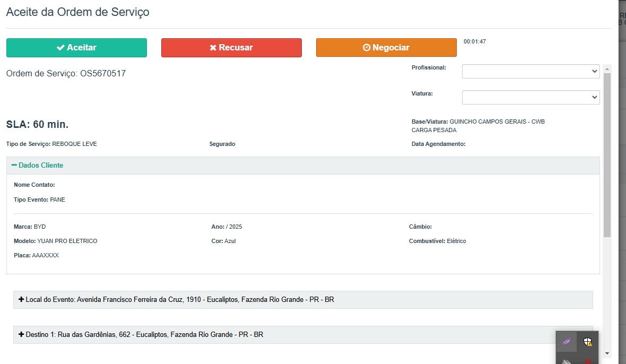
Task: Open the Windows Security shield tray icon
Action: 587,342
